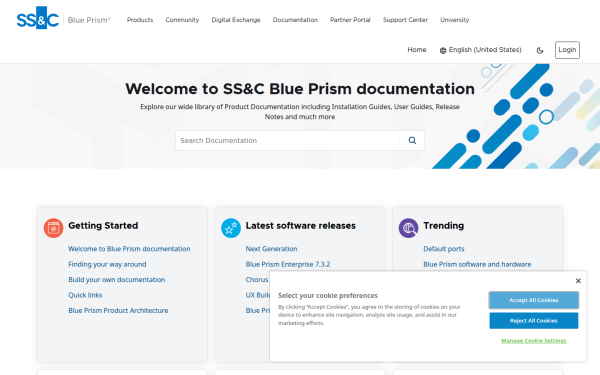The image size is (600, 375).
Task: Open the Products menu
Action: click(x=140, y=20)
